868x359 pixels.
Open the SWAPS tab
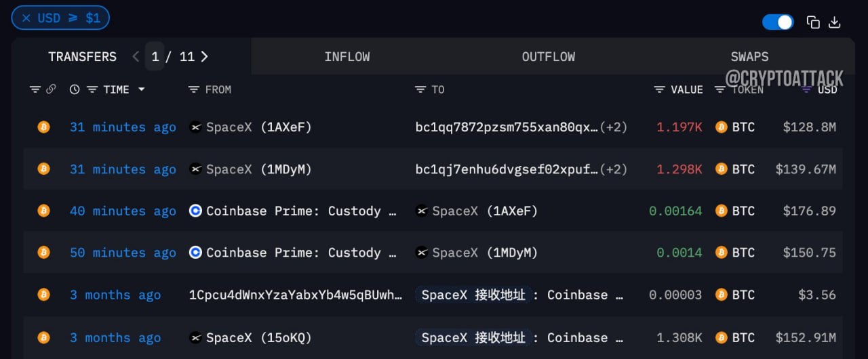click(749, 57)
